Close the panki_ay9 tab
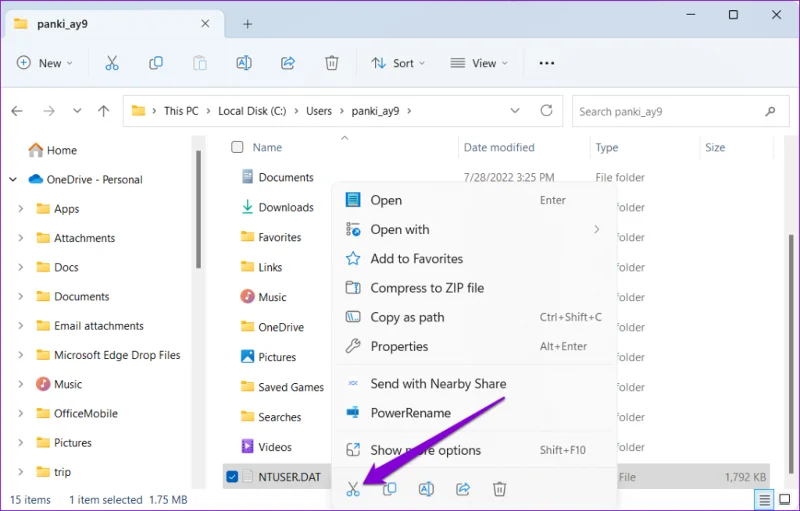This screenshot has width=800, height=511. click(205, 23)
